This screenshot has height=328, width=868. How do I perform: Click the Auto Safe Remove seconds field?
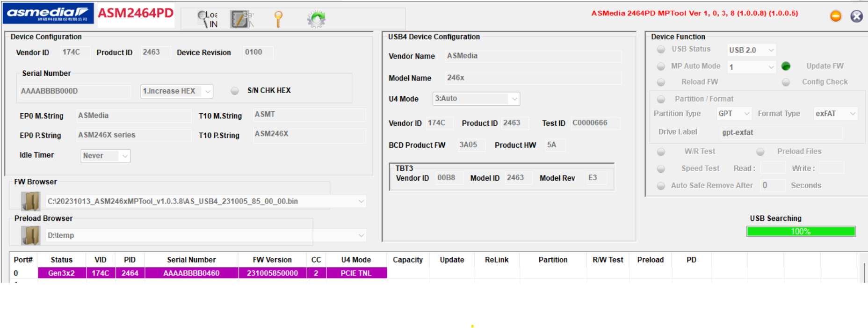[773, 185]
